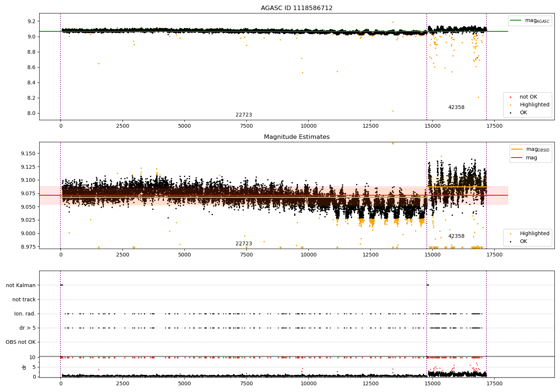Click red 'mag' legend entry in middle plot

(524, 158)
